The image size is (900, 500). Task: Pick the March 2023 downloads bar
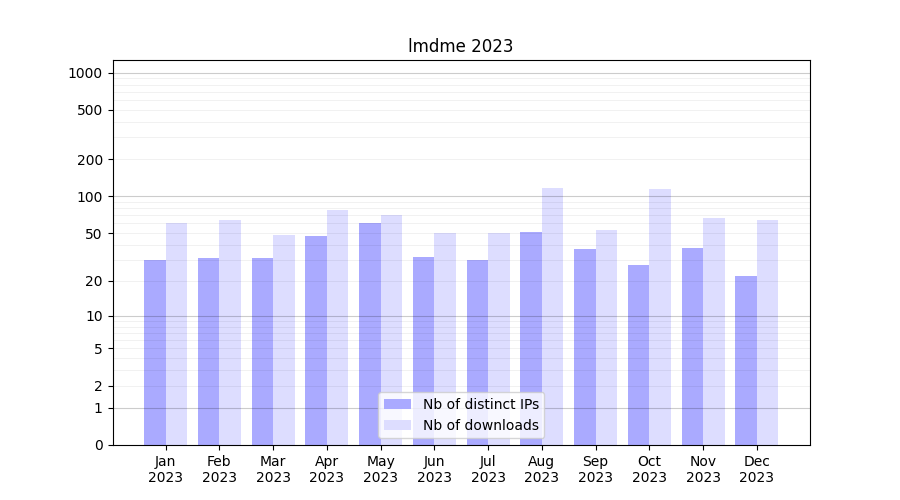tap(284, 340)
